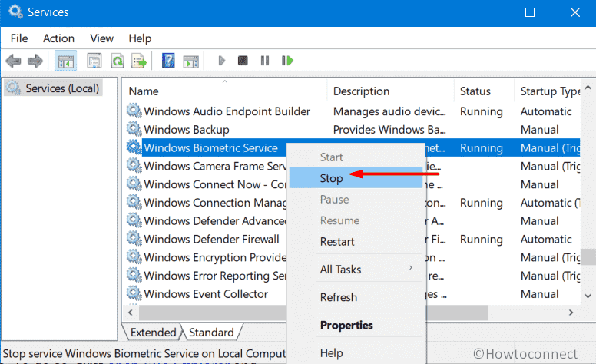Screen dimensions: 596x364
Task: Click the Forward arrow toolbar icon
Action: 35,61
